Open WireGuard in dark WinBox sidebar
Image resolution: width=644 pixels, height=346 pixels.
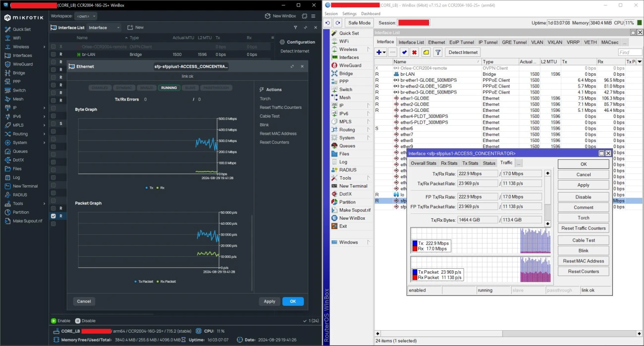tap(22, 64)
